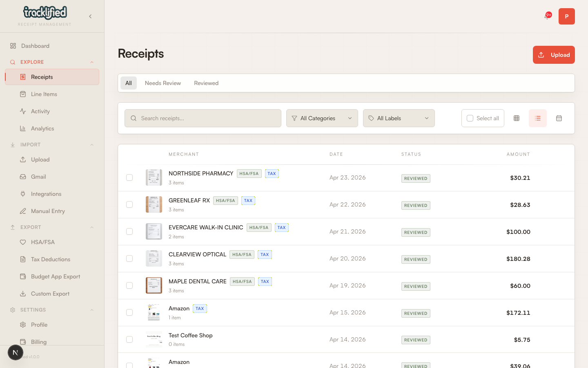This screenshot has width=588, height=368.
Task: Collapse the EXPLORE section
Action: (x=92, y=62)
